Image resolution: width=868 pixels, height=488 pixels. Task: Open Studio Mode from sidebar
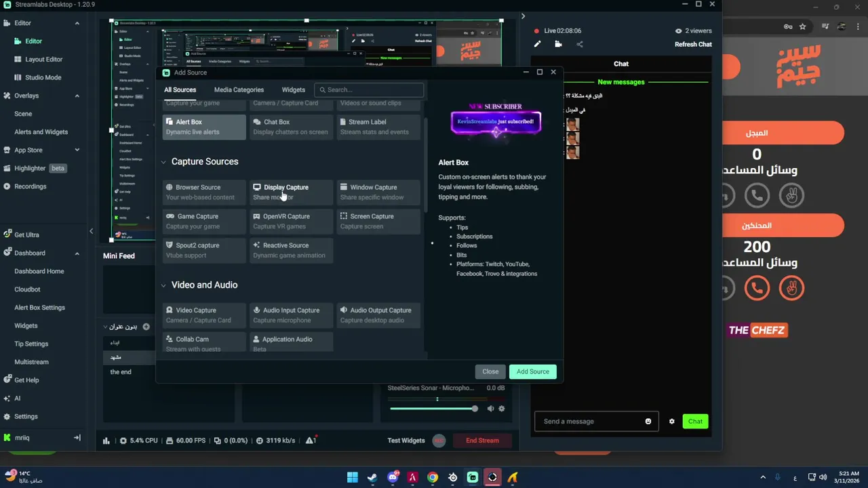pos(43,77)
